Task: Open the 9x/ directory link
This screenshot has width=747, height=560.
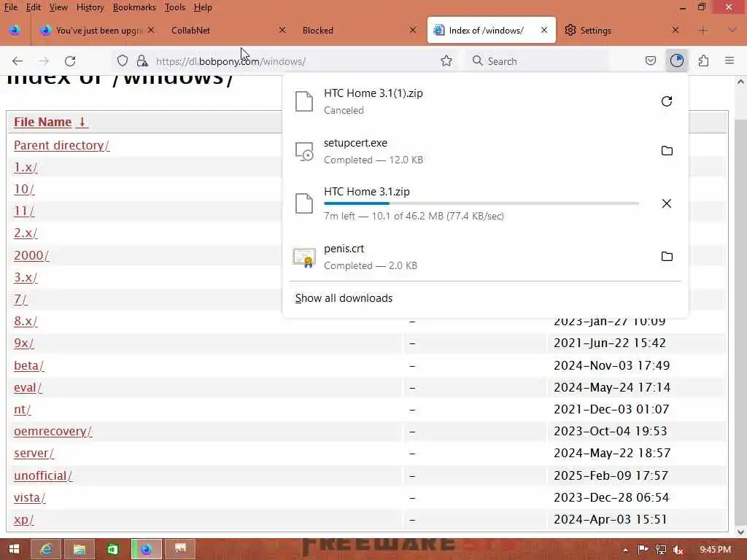Action: [23, 343]
